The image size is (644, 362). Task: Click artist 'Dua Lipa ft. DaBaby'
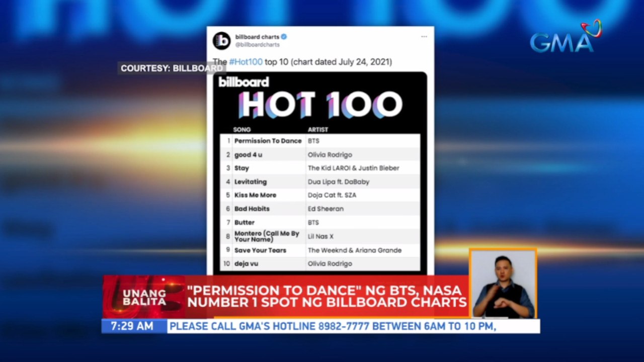click(339, 182)
